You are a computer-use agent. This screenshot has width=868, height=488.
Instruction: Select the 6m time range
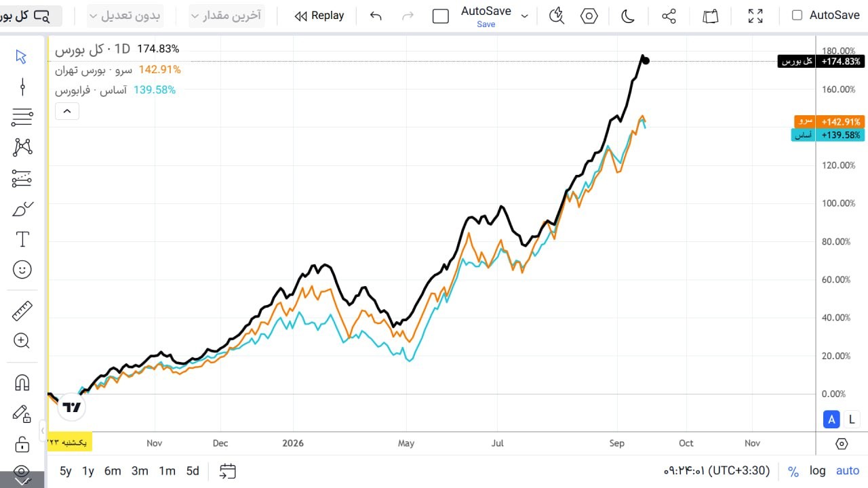click(113, 470)
